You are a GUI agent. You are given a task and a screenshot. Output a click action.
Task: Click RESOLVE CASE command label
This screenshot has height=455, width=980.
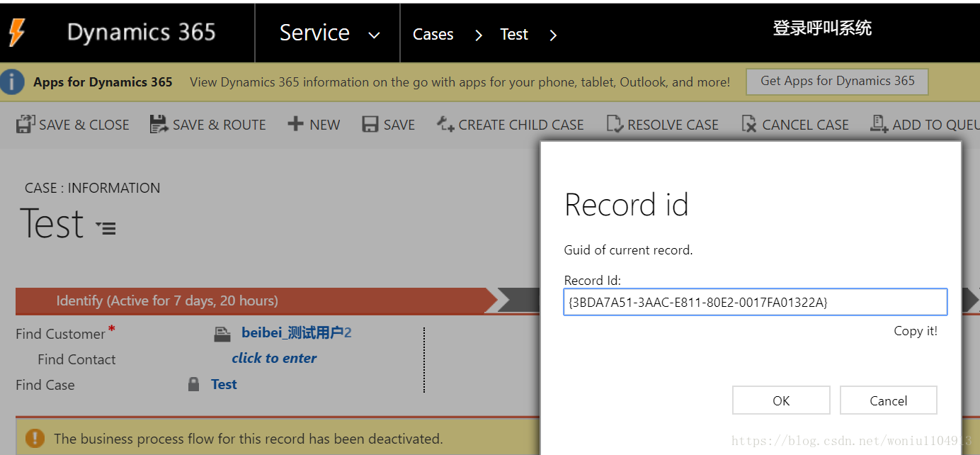673,125
